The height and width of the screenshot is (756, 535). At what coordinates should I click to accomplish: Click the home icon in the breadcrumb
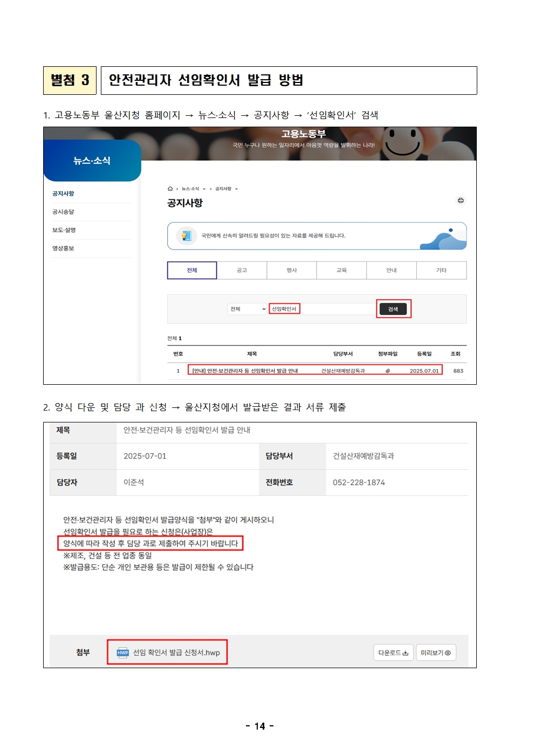point(170,189)
